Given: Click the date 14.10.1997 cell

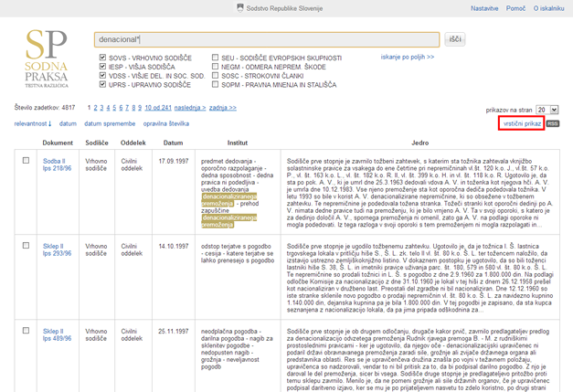Looking at the screenshot, I should coord(174,246).
